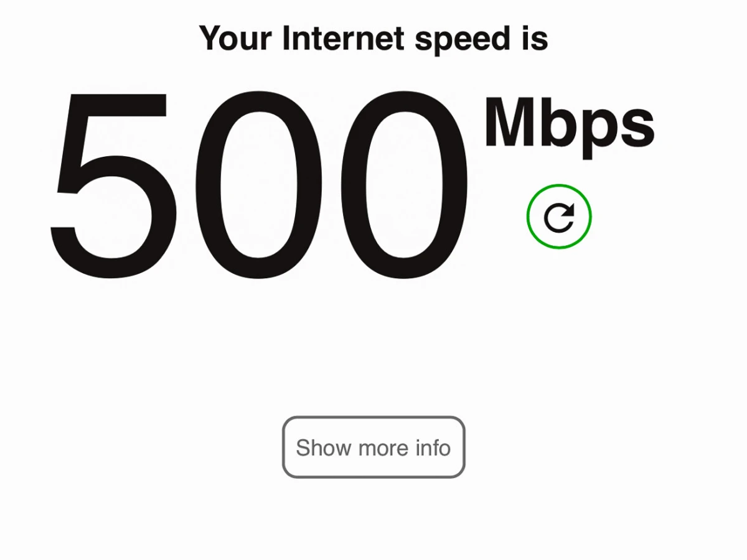
Task: Click the word "is" ending the heading
Action: (x=532, y=38)
